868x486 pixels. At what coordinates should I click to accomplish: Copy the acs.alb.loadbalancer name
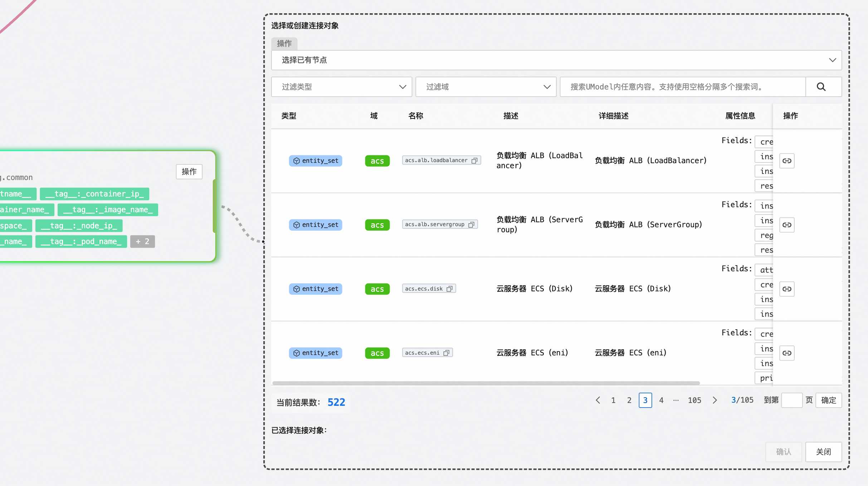click(x=474, y=160)
